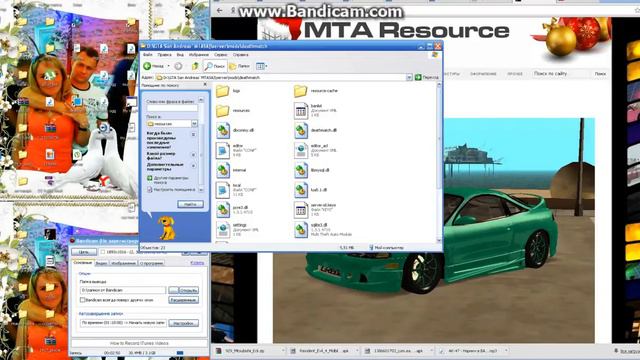Click the green car image on MTA Resource
Screen dimensions: 640x360
point(433,230)
